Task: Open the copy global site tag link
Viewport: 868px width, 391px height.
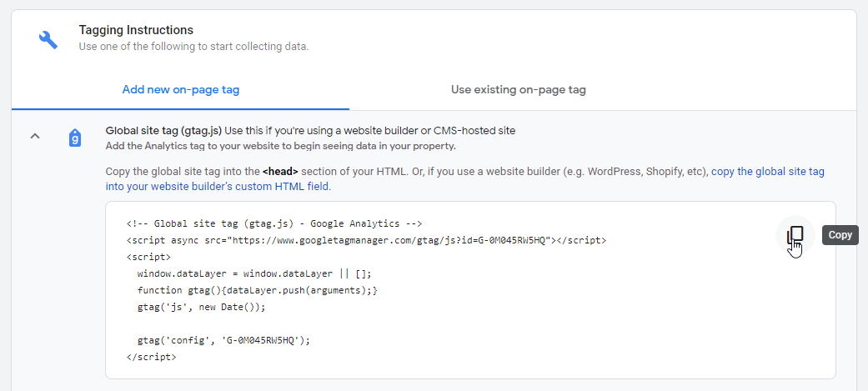Action: 465,179
